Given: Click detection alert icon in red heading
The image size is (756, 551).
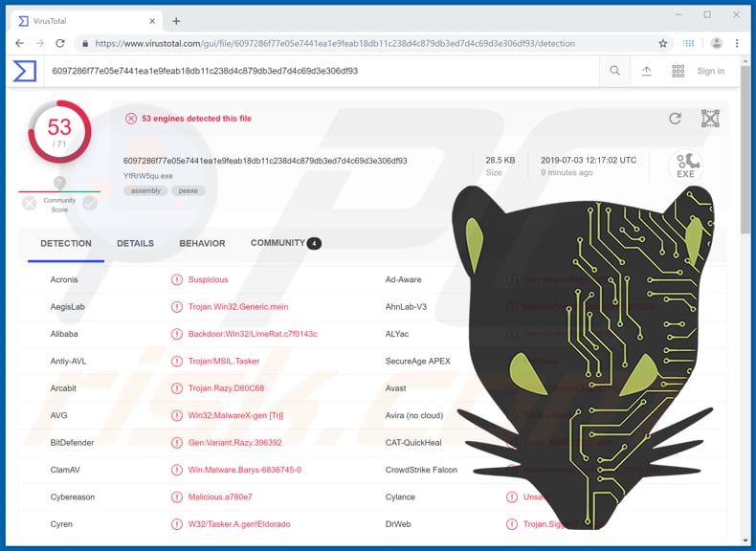Looking at the screenshot, I should pos(131,119).
